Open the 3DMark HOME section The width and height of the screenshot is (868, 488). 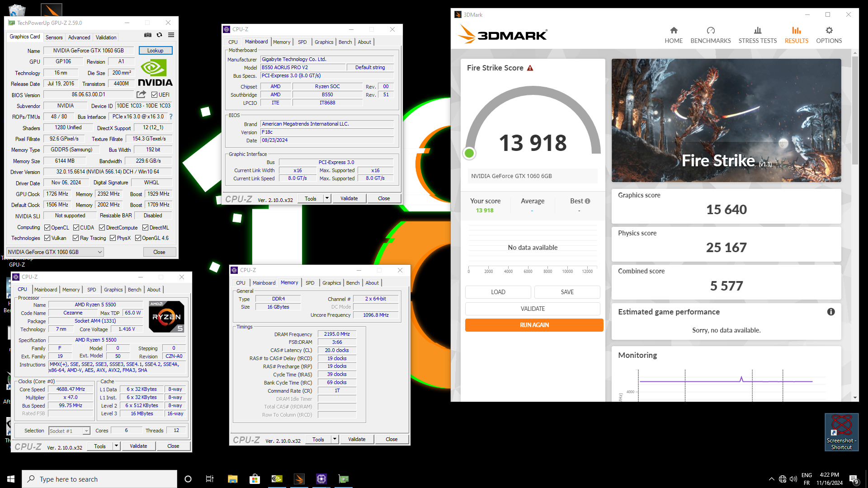click(x=674, y=35)
